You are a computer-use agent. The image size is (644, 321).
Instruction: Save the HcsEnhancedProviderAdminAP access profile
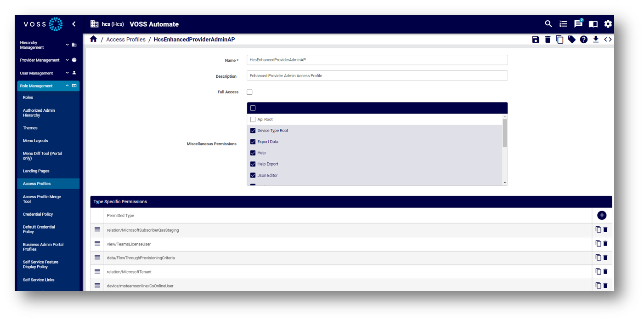536,40
